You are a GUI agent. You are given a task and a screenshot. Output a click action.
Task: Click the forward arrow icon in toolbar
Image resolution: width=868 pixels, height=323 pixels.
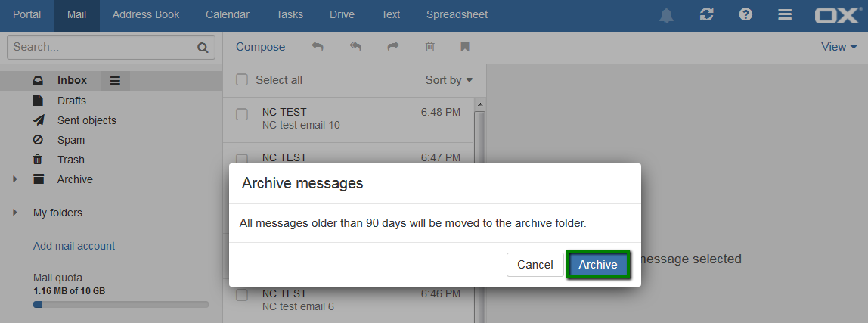(393, 47)
